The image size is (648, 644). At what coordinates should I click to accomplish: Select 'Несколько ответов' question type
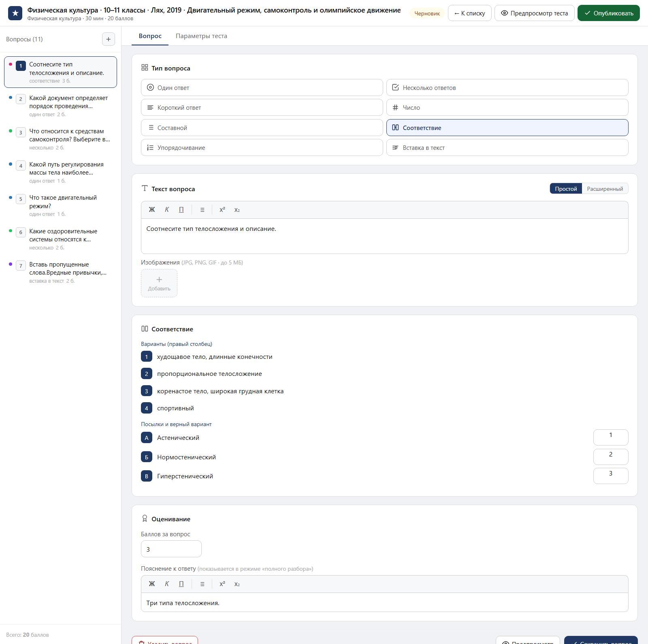click(x=507, y=87)
